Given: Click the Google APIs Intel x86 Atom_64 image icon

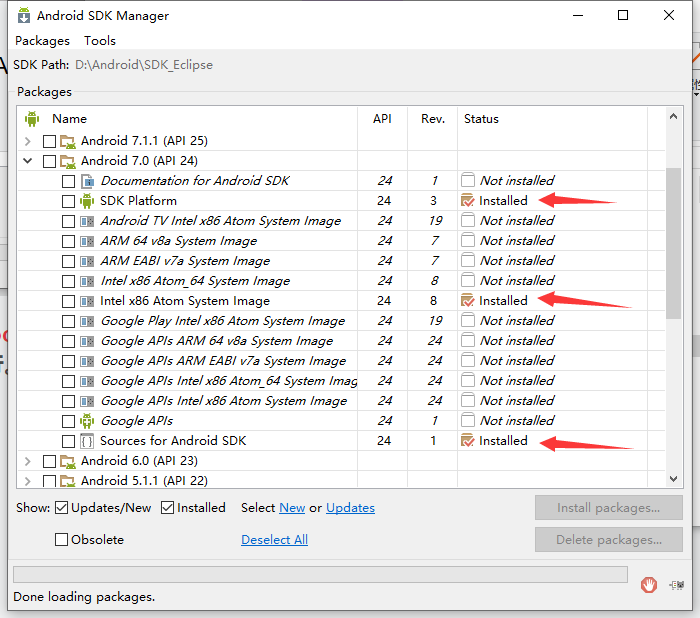Looking at the screenshot, I should coord(87,381).
